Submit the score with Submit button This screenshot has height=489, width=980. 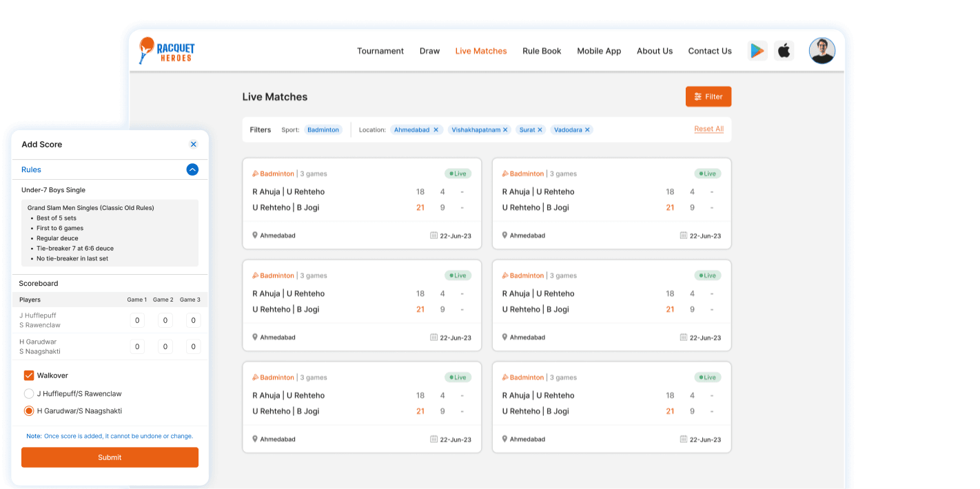pyautogui.click(x=110, y=457)
